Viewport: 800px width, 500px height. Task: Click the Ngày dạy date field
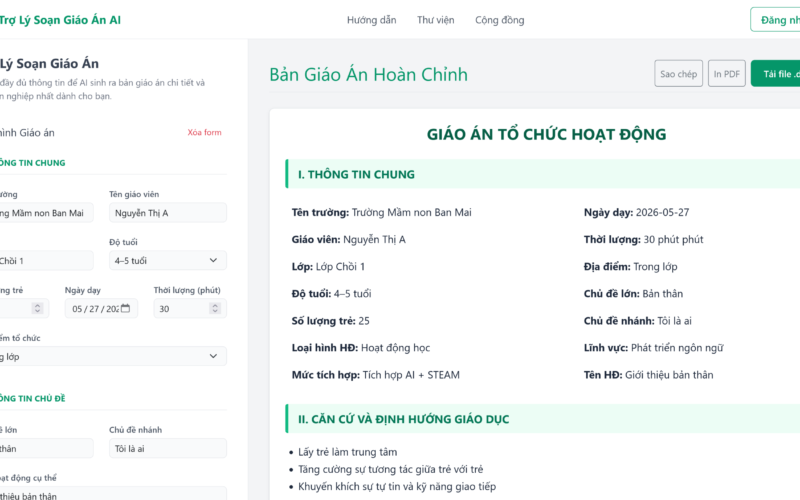pyautogui.click(x=101, y=308)
